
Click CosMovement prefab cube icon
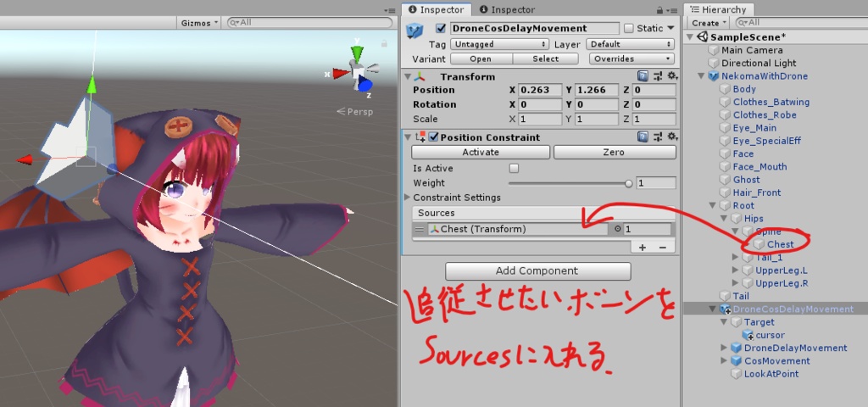[x=737, y=360]
